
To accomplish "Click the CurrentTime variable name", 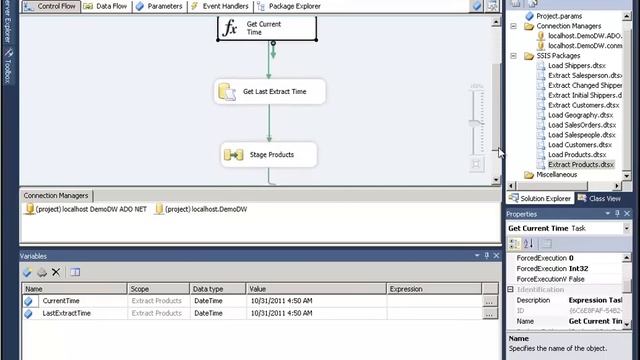I will pyautogui.click(x=61, y=301).
